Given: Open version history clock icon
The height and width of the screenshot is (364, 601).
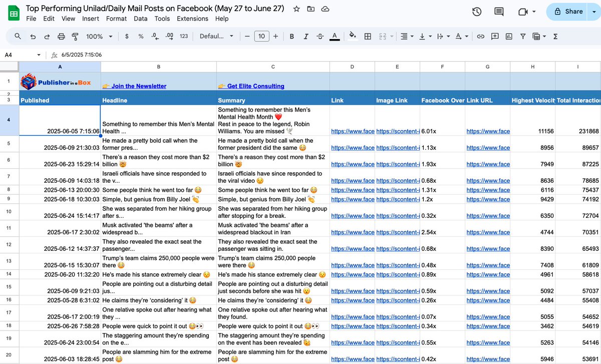Looking at the screenshot, I should [477, 12].
